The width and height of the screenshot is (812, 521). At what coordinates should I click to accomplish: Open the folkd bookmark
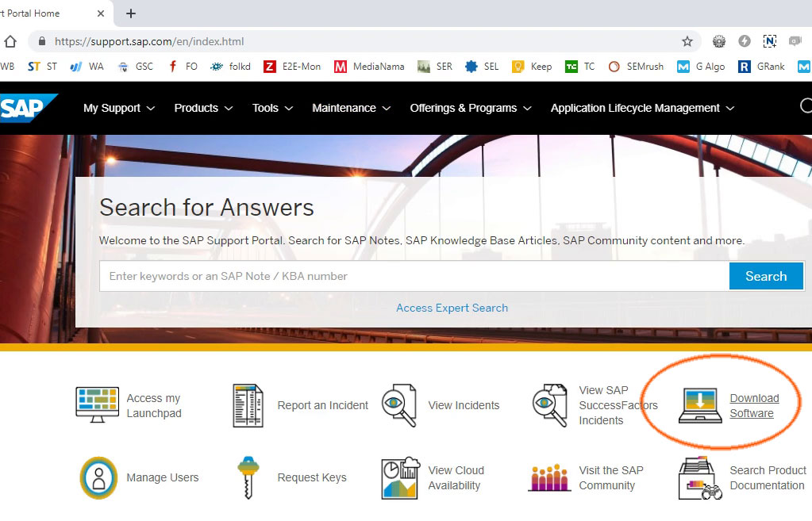[x=230, y=67]
